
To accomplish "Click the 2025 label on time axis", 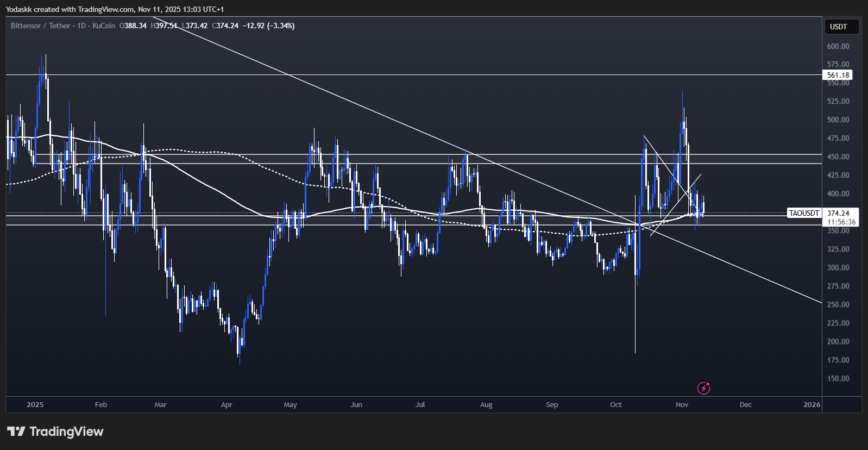I will [x=35, y=404].
